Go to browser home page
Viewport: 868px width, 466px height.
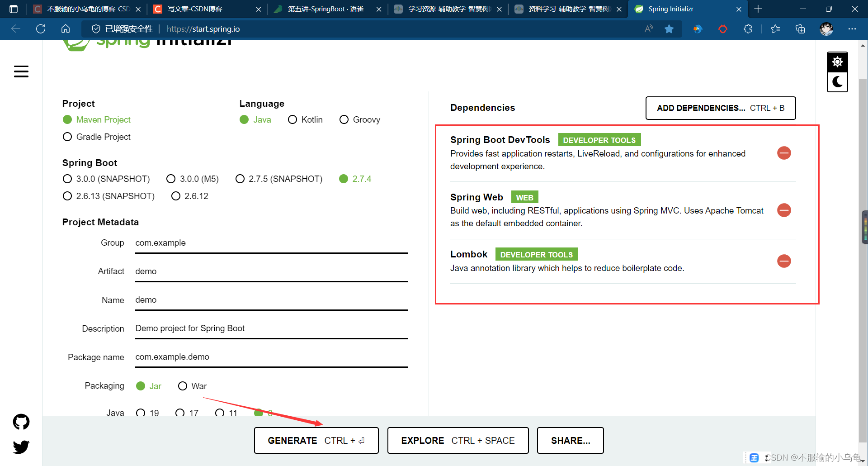pyautogui.click(x=66, y=29)
